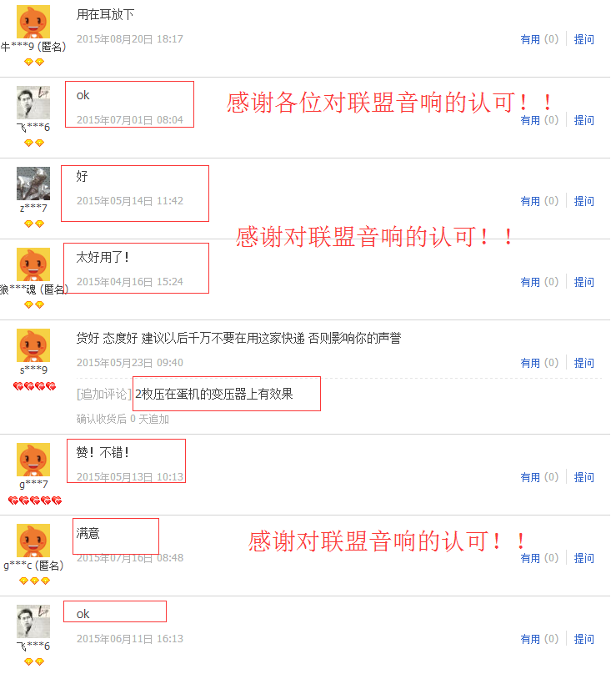Click the 追加评论 text about 变压器
The image size is (616, 674).
click(214, 394)
